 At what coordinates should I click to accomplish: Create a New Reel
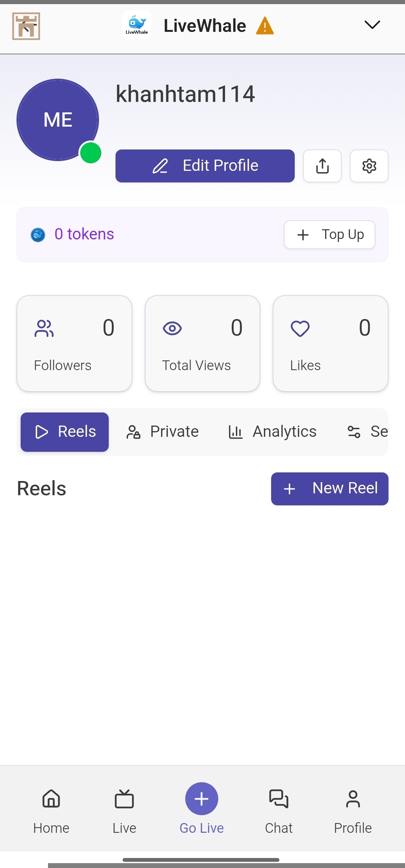(330, 489)
